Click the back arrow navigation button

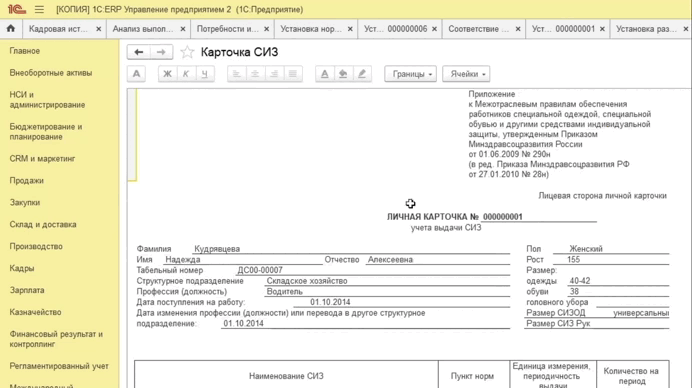pos(139,52)
